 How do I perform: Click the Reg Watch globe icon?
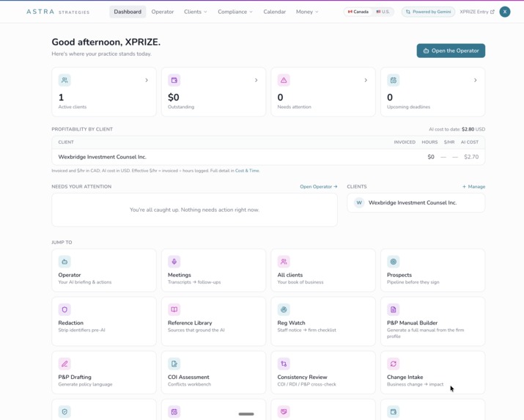pos(284,309)
